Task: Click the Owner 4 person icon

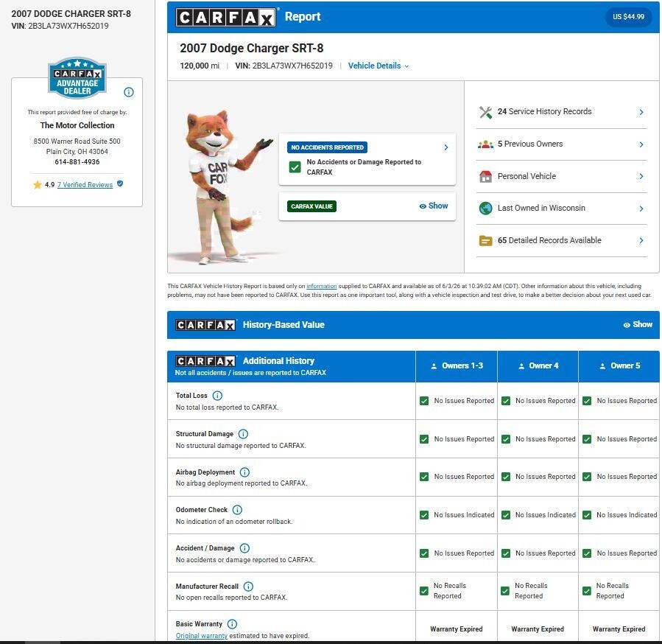Action: pos(521,366)
